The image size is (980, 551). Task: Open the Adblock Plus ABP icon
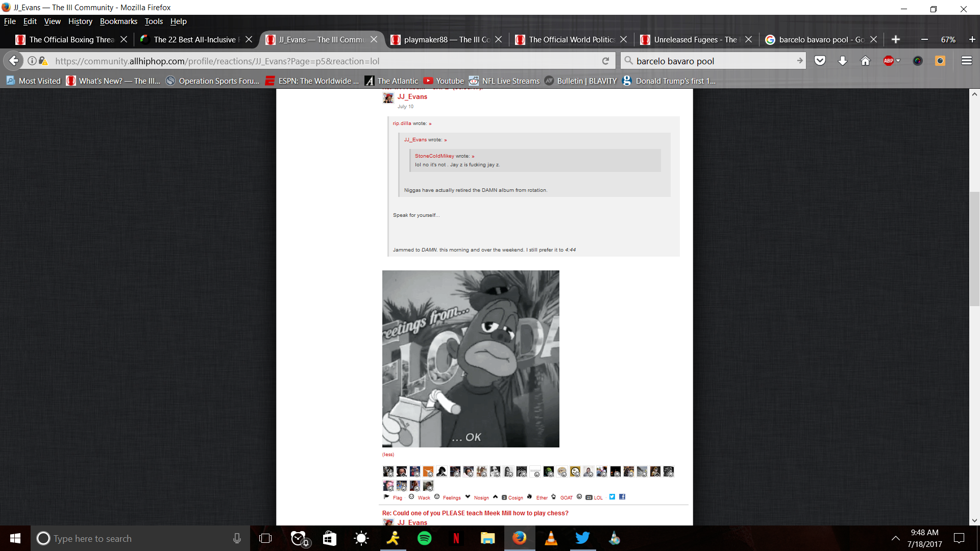(x=889, y=61)
